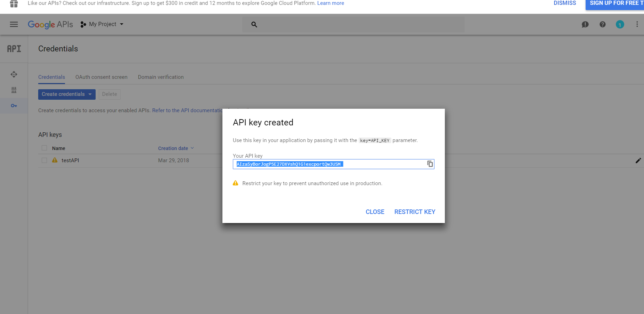
Task: Open the hamburger navigation menu
Action: pos(14,24)
